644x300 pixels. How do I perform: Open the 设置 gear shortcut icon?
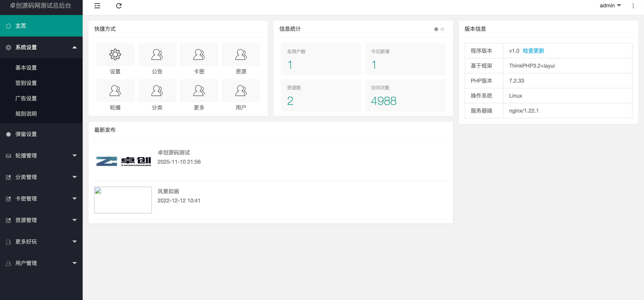(115, 55)
